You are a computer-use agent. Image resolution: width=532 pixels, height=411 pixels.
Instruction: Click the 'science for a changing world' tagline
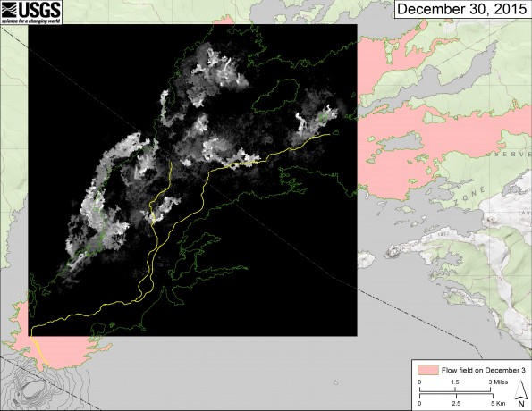(x=30, y=21)
